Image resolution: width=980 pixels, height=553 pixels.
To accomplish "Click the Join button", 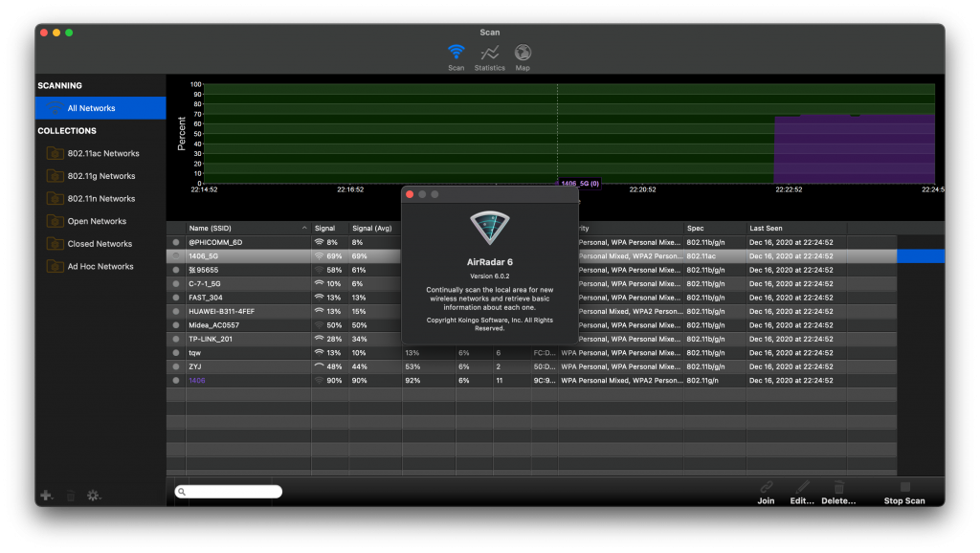I will click(767, 493).
